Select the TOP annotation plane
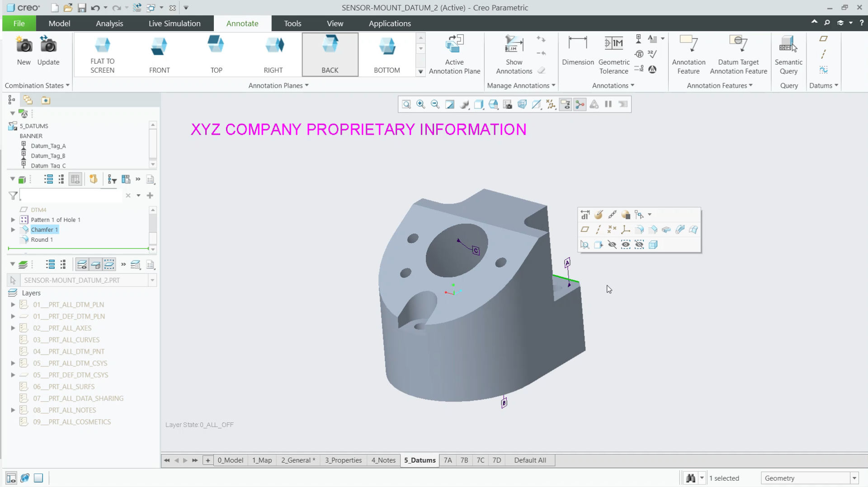 pos(216,54)
